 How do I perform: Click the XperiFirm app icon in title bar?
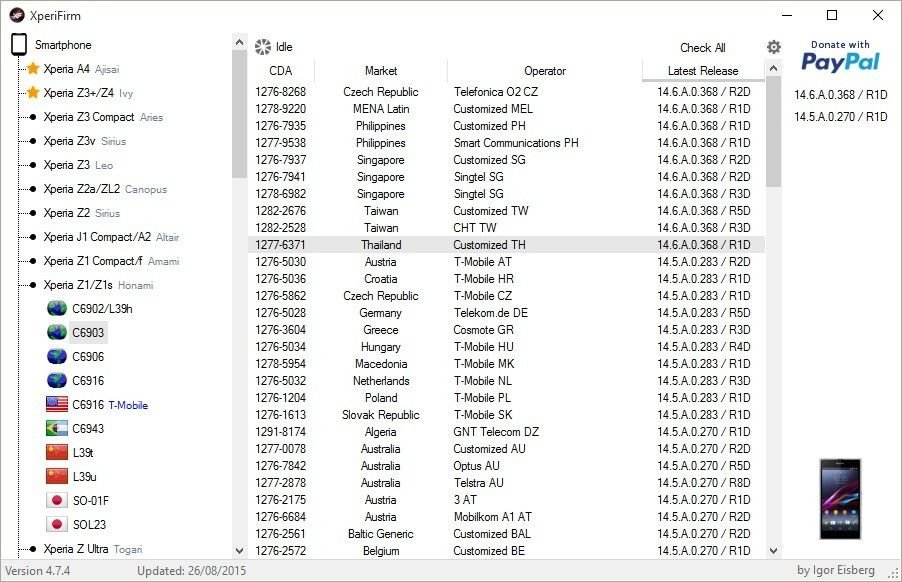(x=17, y=16)
